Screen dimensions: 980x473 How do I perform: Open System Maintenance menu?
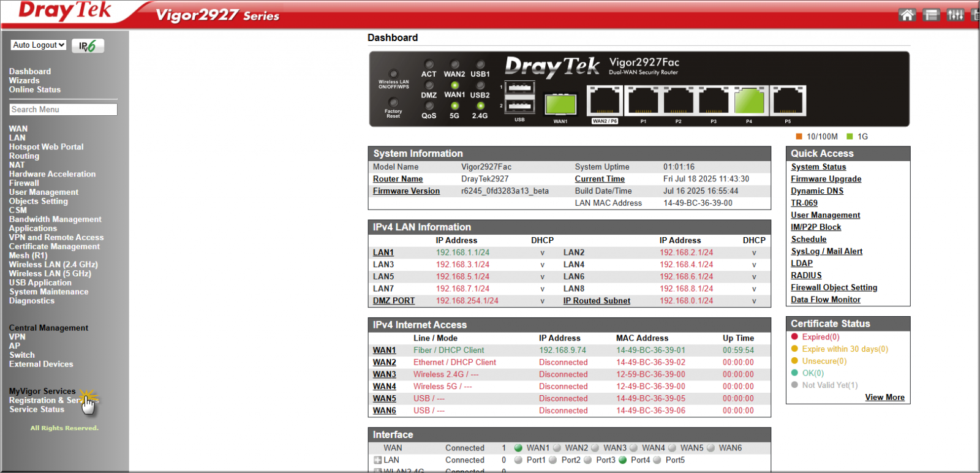coord(48,292)
